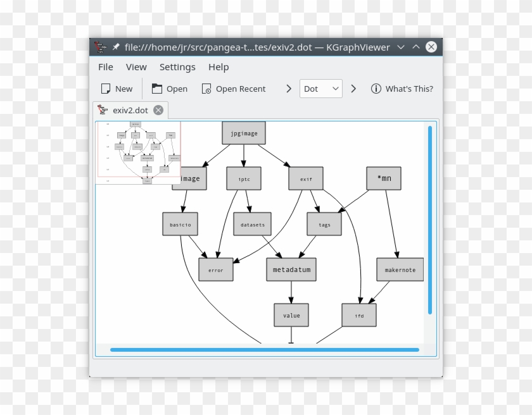This screenshot has width=532, height=415.
Task: Switch to the exiv2.dot tab
Action: click(130, 109)
